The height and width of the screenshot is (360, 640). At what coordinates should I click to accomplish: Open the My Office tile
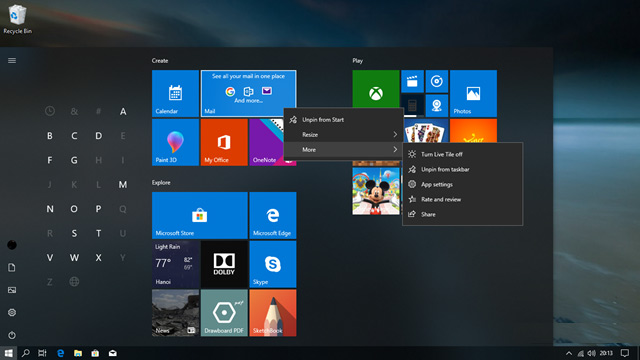(x=224, y=142)
